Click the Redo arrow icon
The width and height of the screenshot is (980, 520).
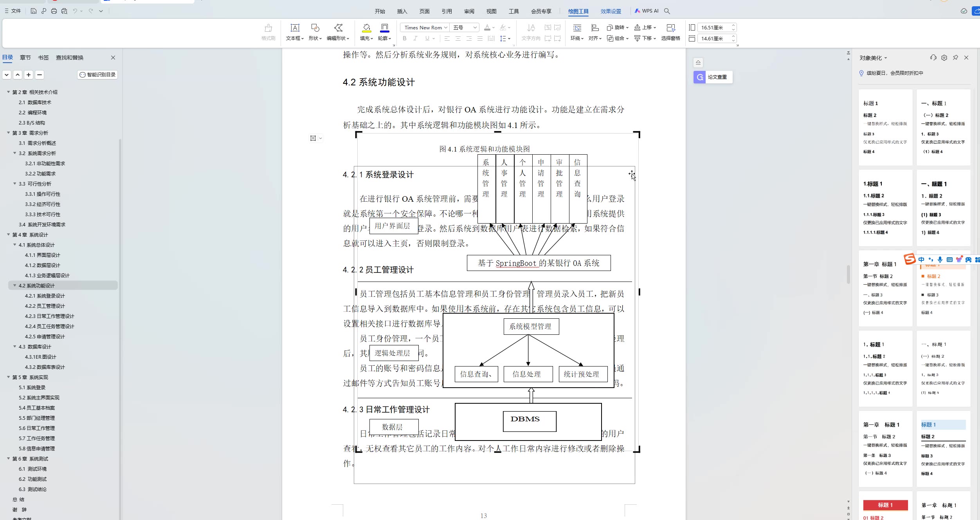click(91, 11)
